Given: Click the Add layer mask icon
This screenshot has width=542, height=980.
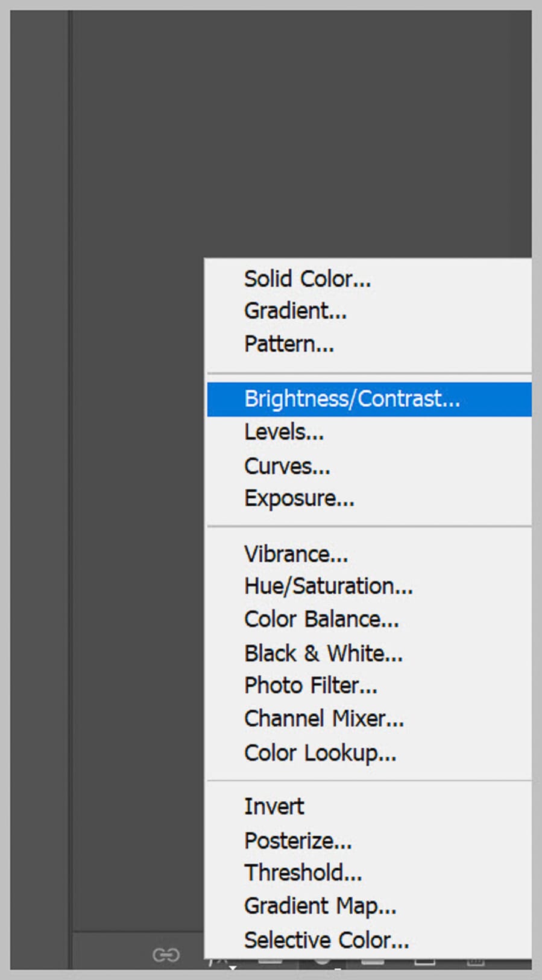Looking at the screenshot, I should tap(269, 966).
